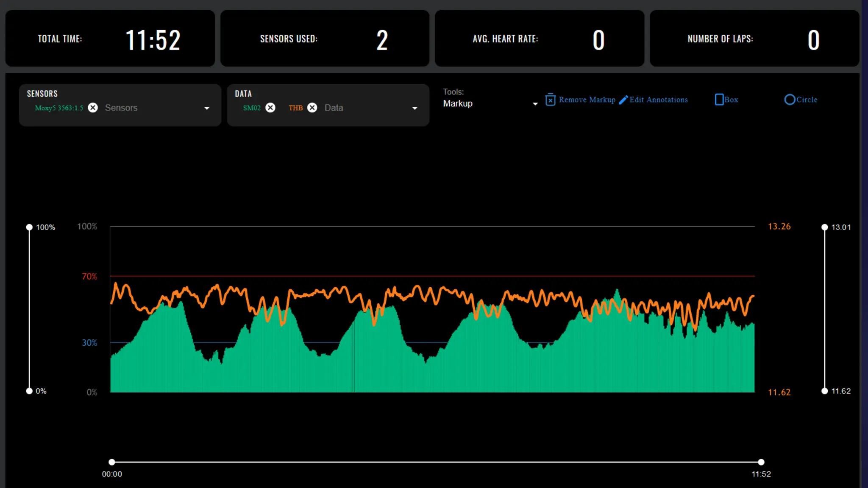
Task: Expand the Data dropdown arrow
Action: 415,108
